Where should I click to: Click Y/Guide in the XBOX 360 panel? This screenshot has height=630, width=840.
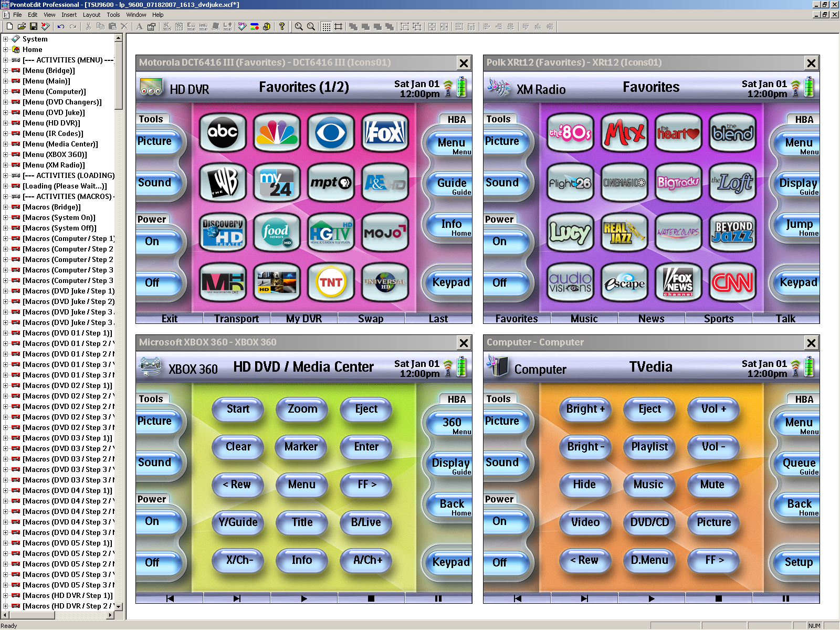(x=238, y=522)
